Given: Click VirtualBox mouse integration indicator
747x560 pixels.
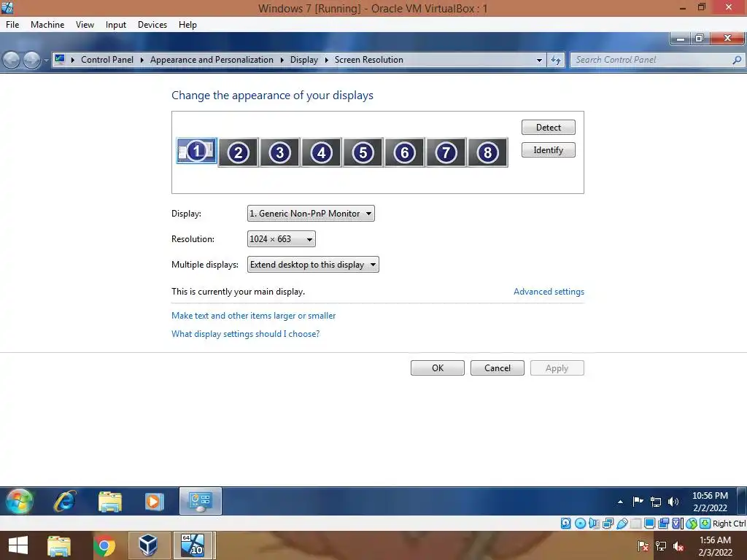Looking at the screenshot, I should pyautogui.click(x=692, y=524).
